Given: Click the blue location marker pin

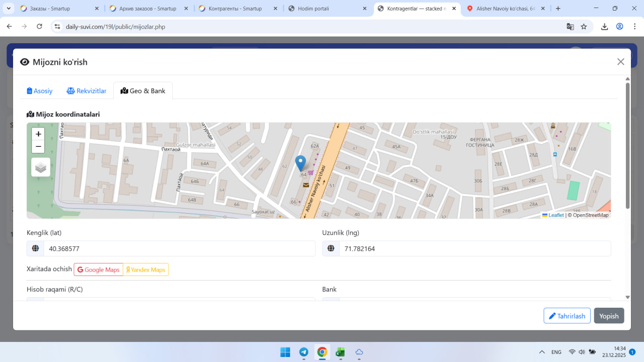Looking at the screenshot, I should click(x=300, y=163).
